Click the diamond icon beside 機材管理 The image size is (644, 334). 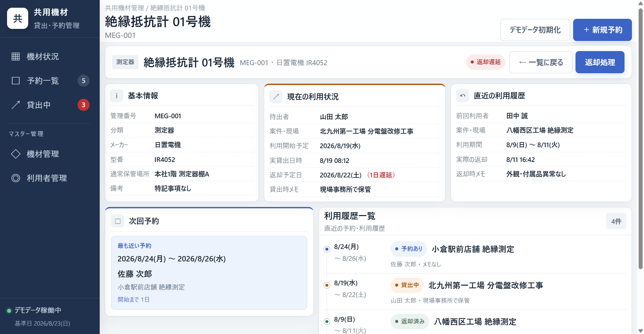(x=16, y=154)
